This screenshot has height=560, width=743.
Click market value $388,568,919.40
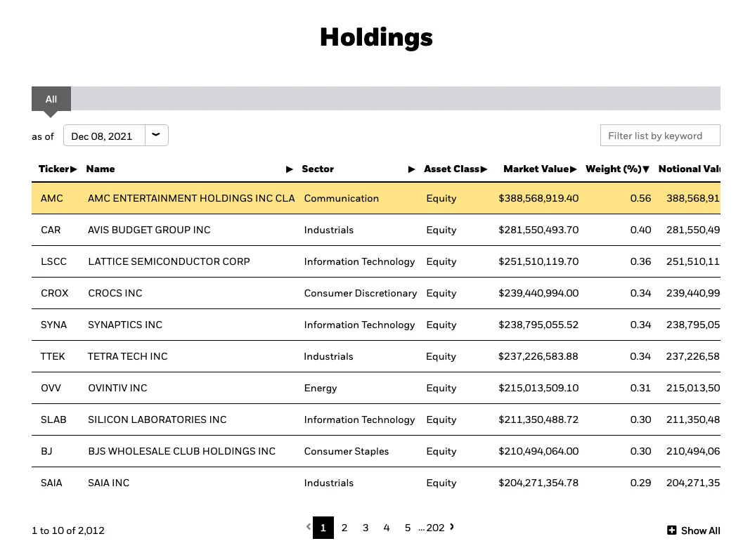[538, 199]
